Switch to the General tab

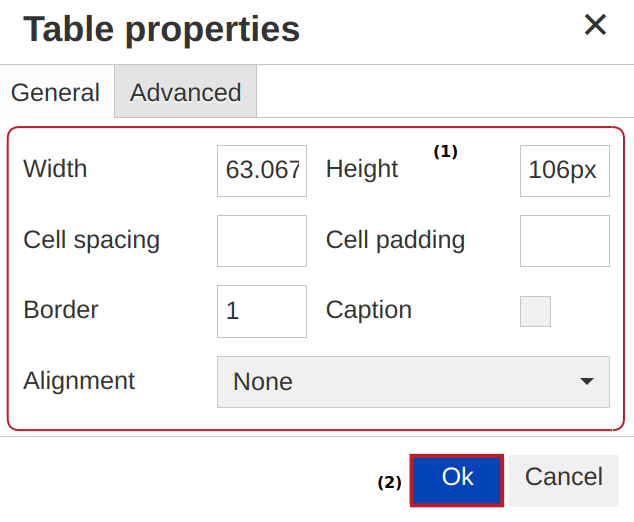(55, 93)
